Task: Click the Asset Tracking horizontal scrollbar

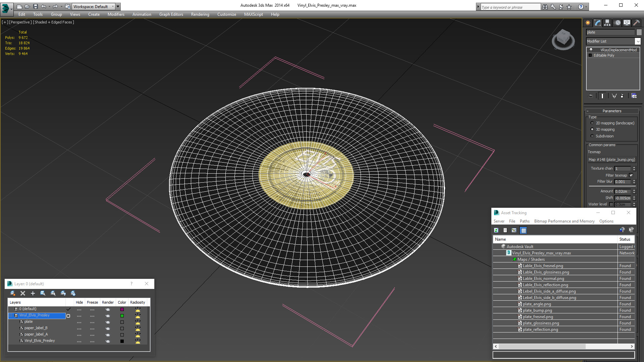Action: click(x=563, y=347)
